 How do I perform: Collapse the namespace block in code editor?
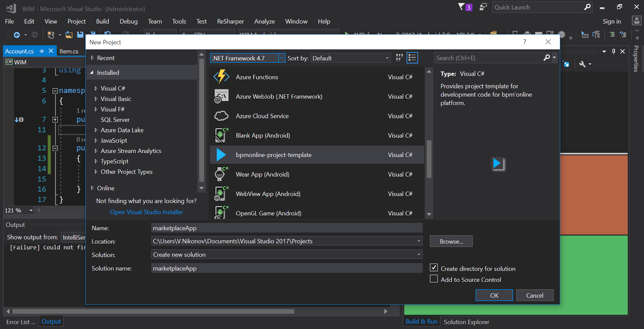(55, 91)
